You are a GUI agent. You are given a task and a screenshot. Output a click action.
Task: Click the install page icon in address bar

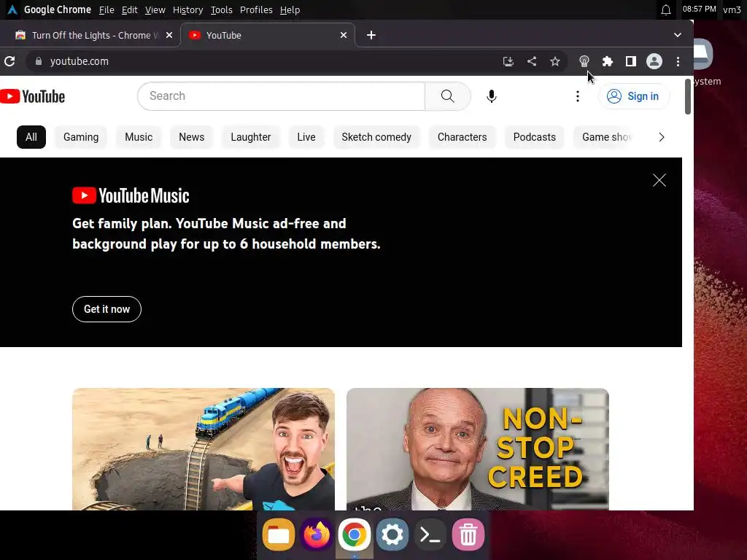point(508,61)
